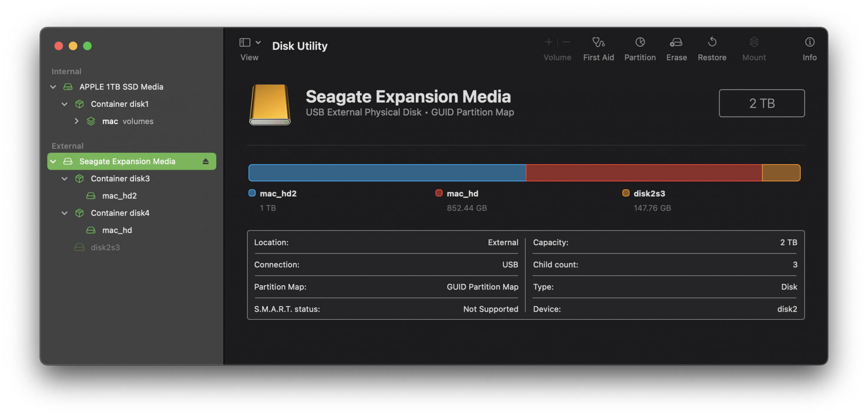Click the yellow minimize window button
This screenshot has height=418, width=868.
point(73,46)
